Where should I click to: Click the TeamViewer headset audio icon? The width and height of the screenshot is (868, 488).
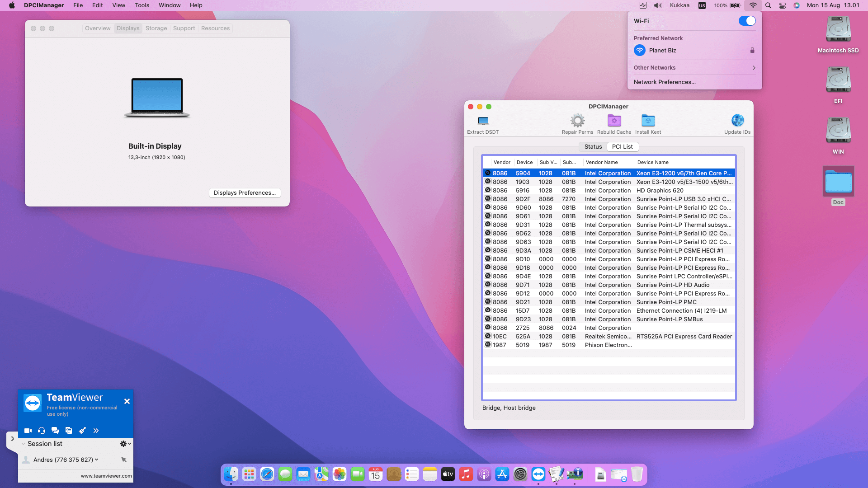(42, 431)
